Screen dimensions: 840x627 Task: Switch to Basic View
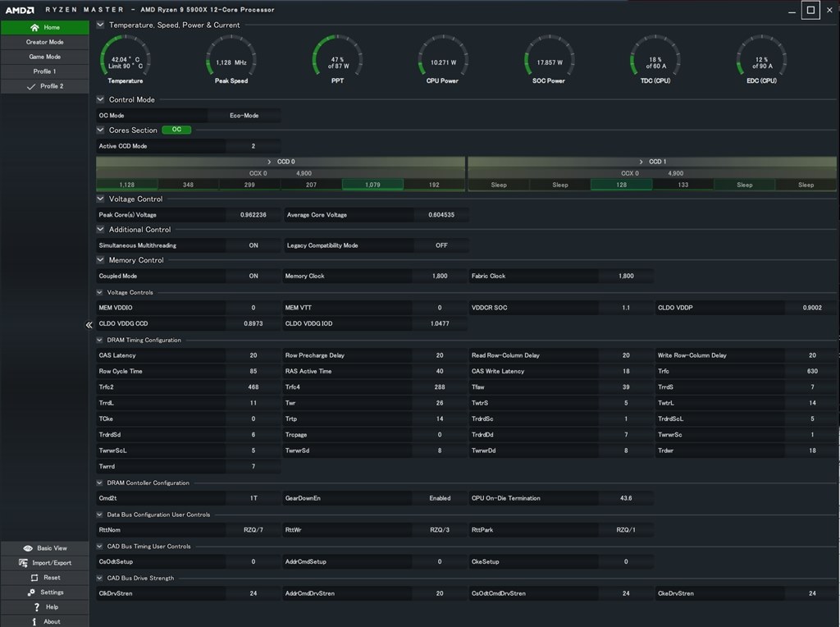45,548
